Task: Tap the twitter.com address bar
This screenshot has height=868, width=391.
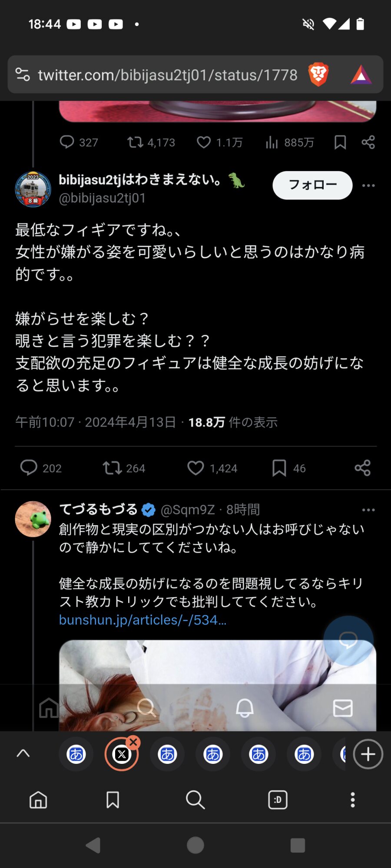Action: 167,75
